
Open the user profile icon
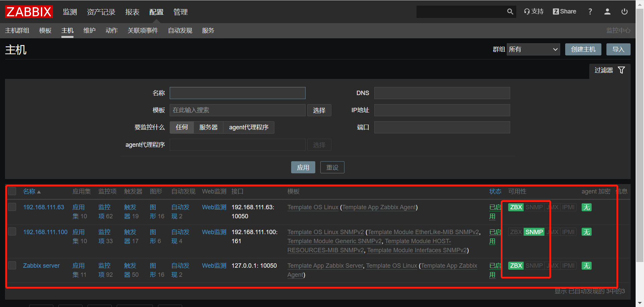[x=607, y=12]
